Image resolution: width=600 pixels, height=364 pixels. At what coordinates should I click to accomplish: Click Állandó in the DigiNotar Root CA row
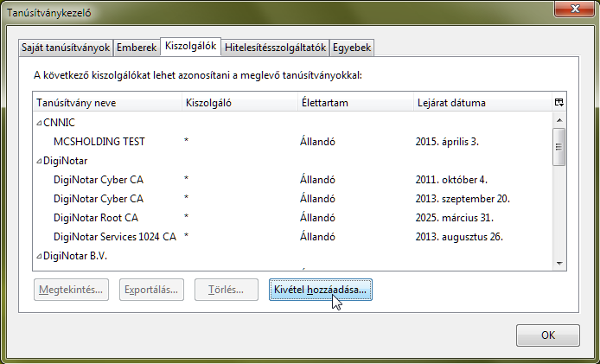(317, 217)
